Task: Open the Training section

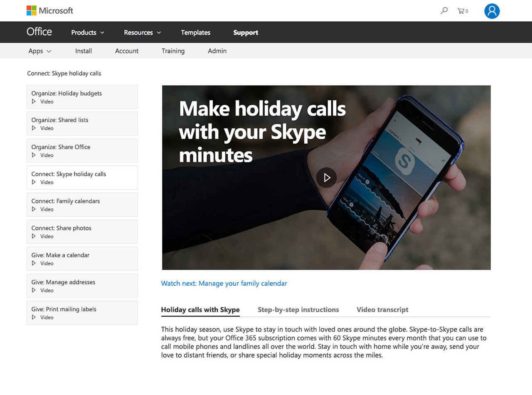Action: click(173, 51)
